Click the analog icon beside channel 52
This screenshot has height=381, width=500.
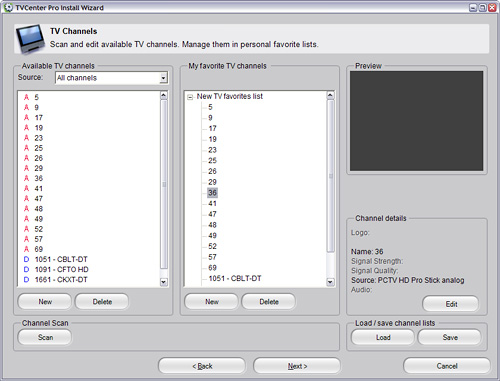[26, 229]
